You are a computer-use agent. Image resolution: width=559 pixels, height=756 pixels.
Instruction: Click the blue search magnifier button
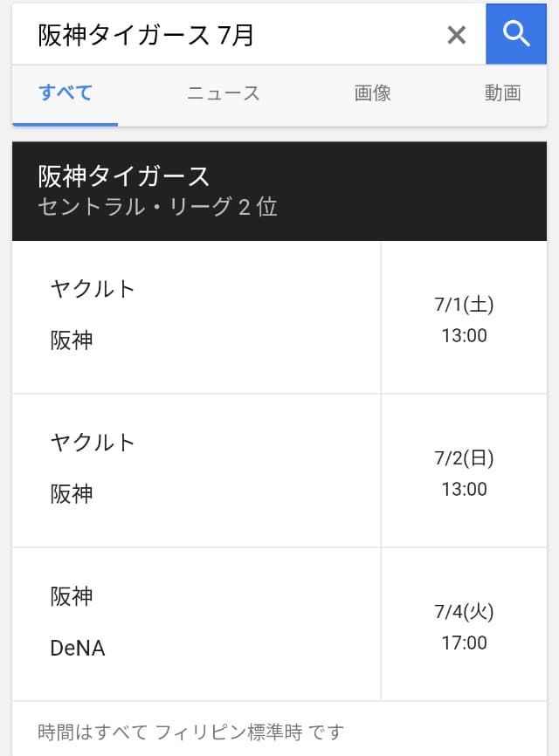pos(516,34)
